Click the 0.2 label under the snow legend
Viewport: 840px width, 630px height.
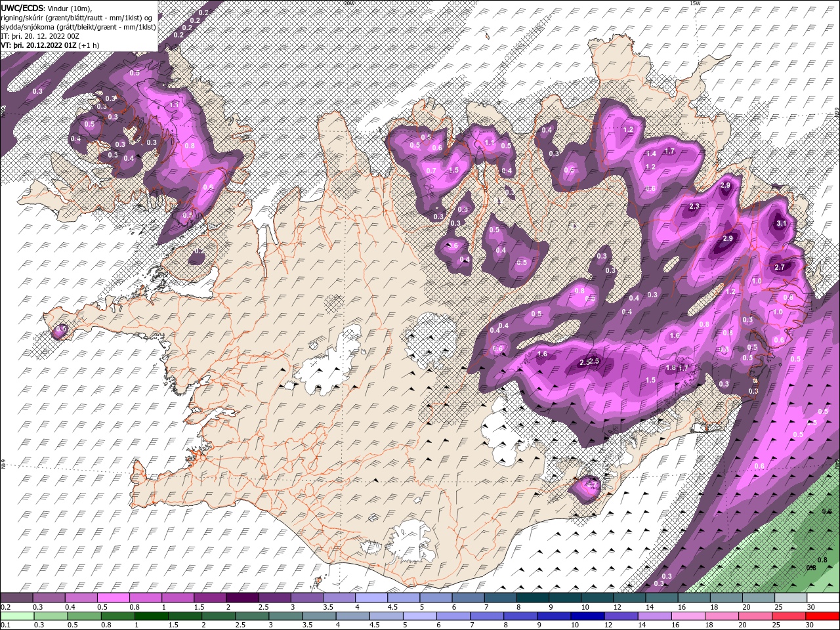coord(6,608)
